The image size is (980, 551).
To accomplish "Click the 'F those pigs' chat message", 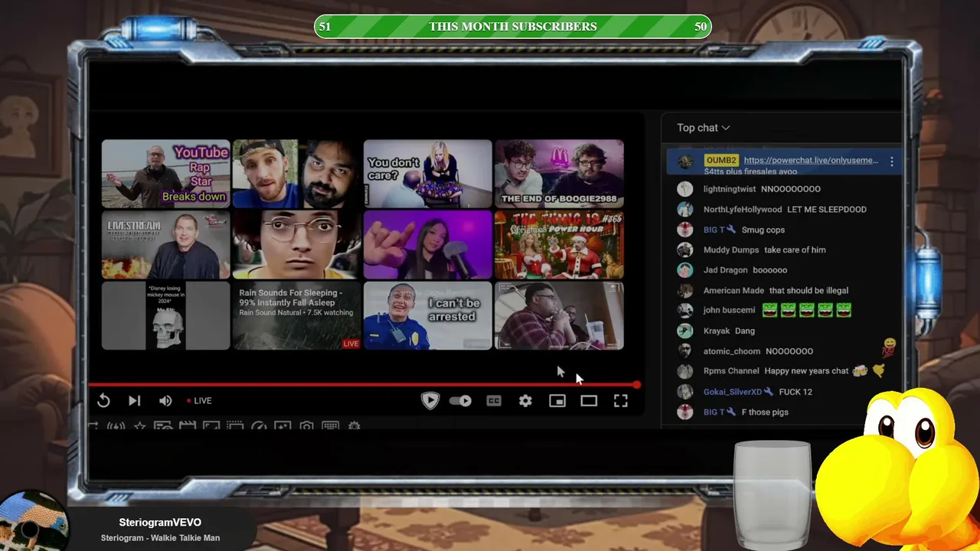I will (765, 412).
